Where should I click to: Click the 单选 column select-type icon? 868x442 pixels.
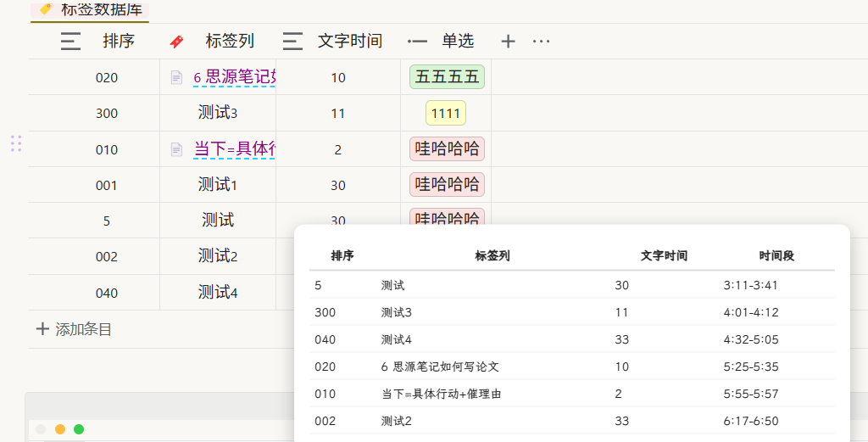417,41
